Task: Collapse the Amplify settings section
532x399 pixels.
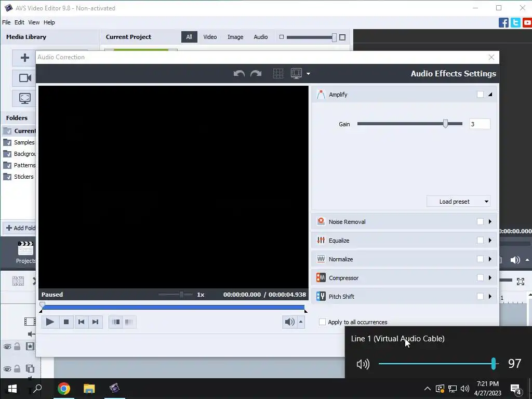Action: tap(490, 95)
